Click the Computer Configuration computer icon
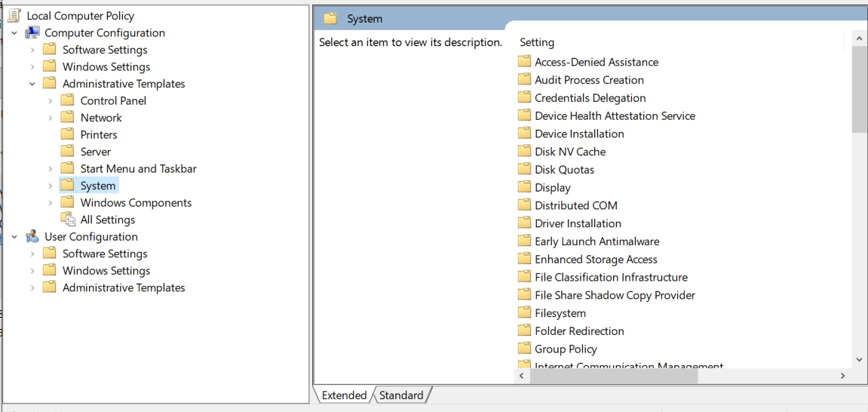Screen dimensions: 868x412 coord(32,32)
